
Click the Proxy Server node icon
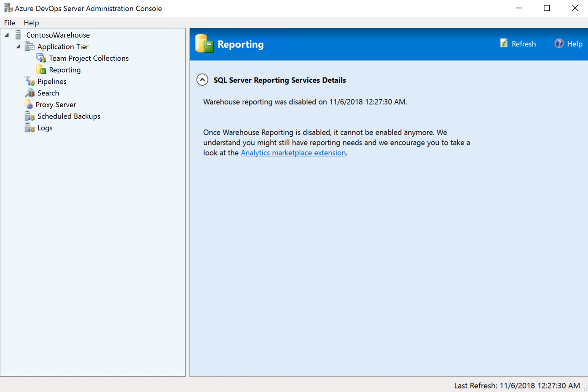click(x=29, y=105)
